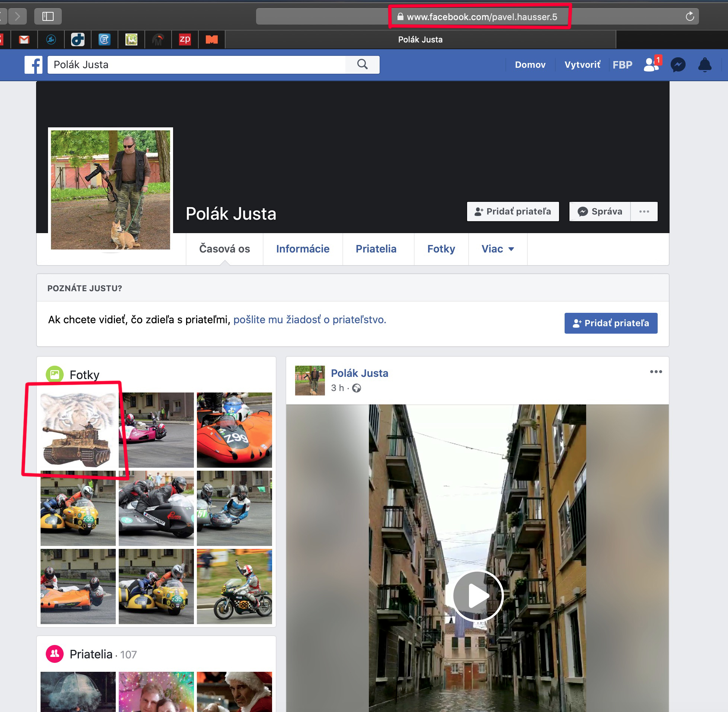728x712 pixels.
Task: Click the Správa message button
Action: (x=600, y=212)
